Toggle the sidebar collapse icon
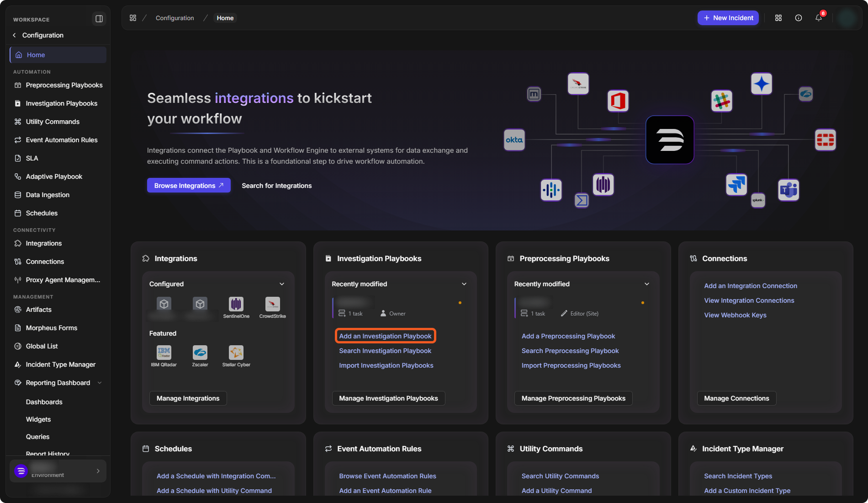The image size is (868, 503). click(99, 19)
